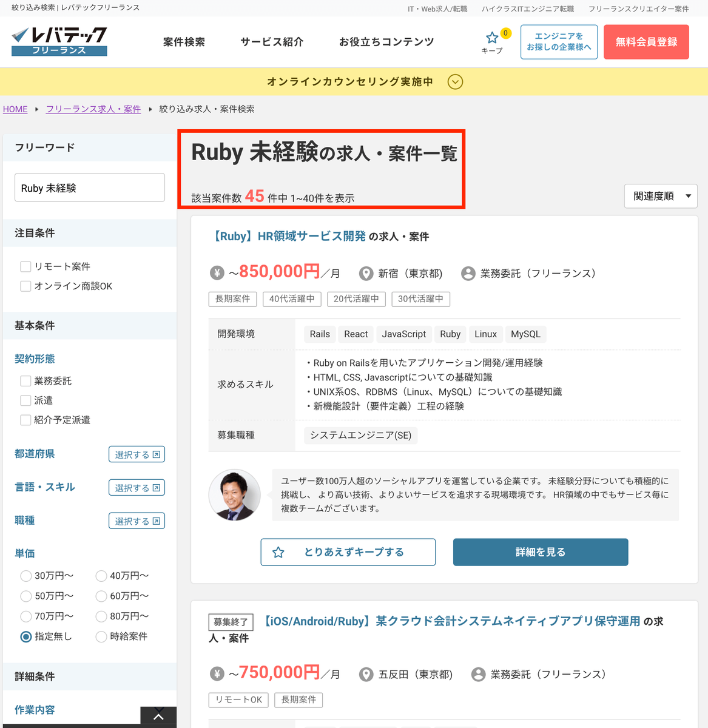Click the yen icon beside 750,000円
This screenshot has width=708, height=728.
pos(217,674)
